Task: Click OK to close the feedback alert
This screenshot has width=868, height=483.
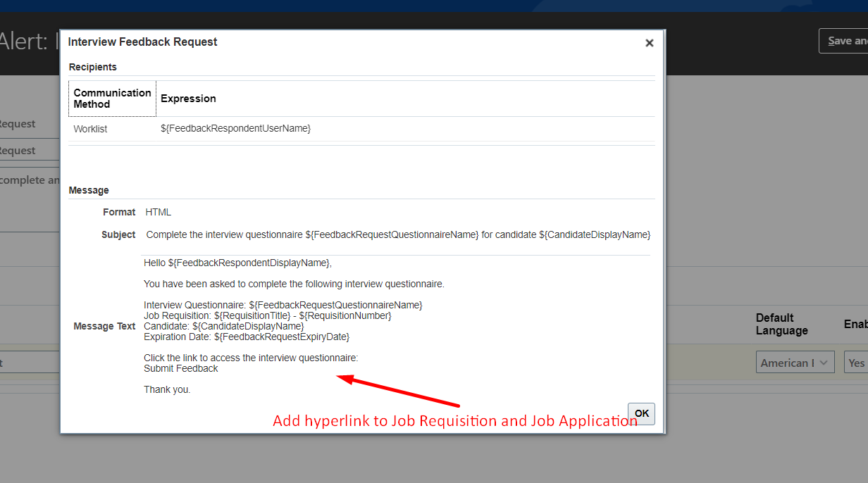Action: [640, 414]
